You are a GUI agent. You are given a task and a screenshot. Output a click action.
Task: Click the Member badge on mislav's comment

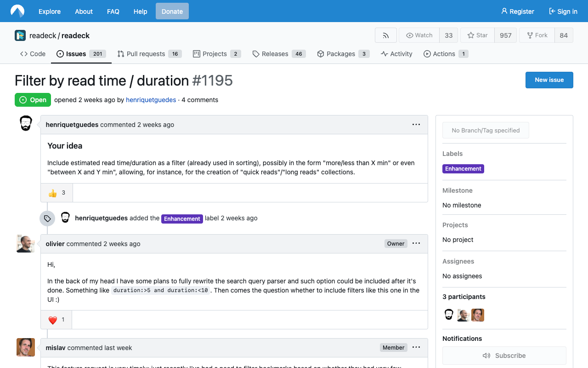394,348
